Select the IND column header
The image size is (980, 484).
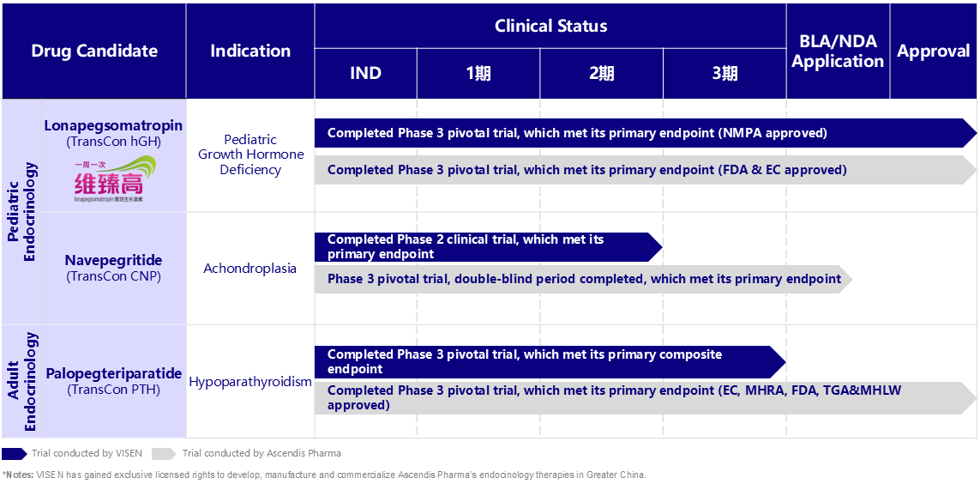365,73
